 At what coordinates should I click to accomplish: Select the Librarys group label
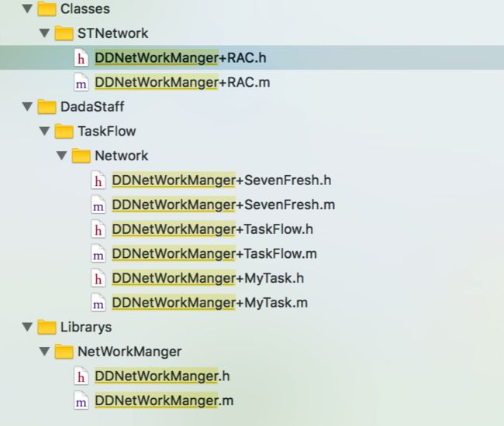[x=86, y=327]
